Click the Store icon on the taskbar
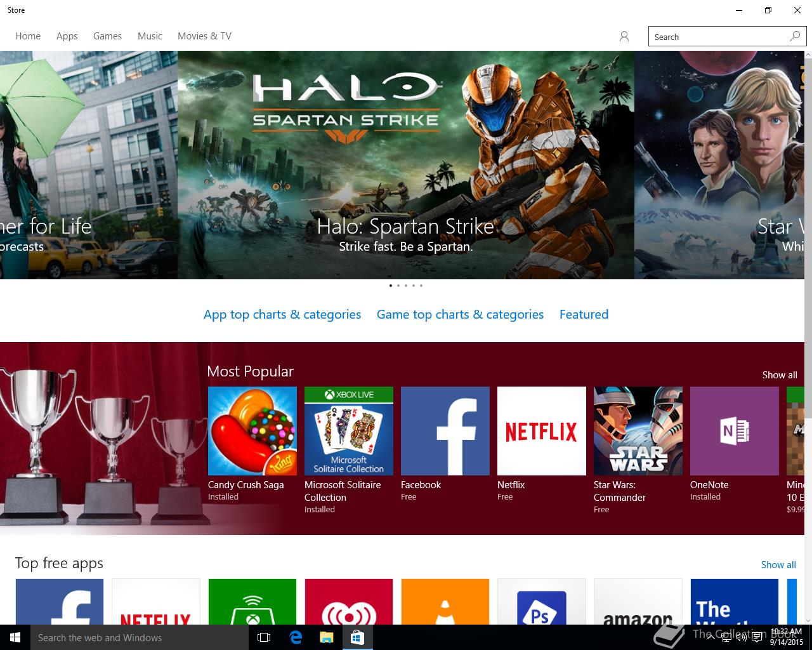The height and width of the screenshot is (650, 812). 357,637
